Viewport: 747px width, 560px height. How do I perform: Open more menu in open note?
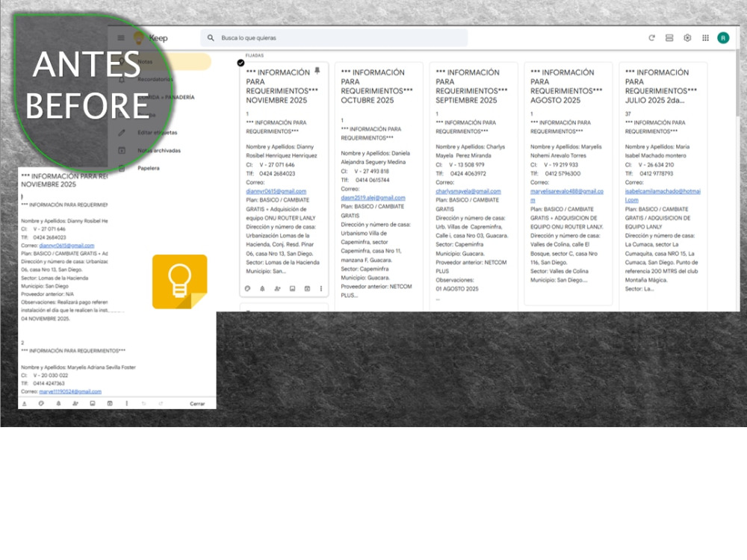[127, 403]
